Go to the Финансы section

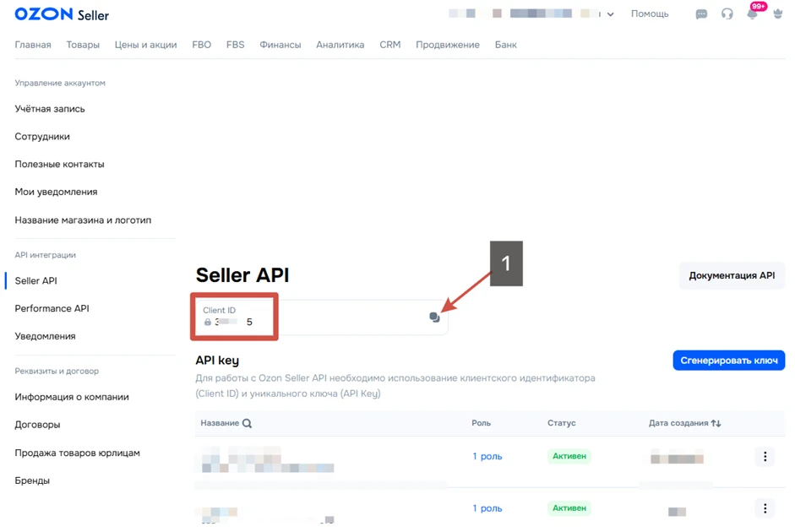coord(280,45)
